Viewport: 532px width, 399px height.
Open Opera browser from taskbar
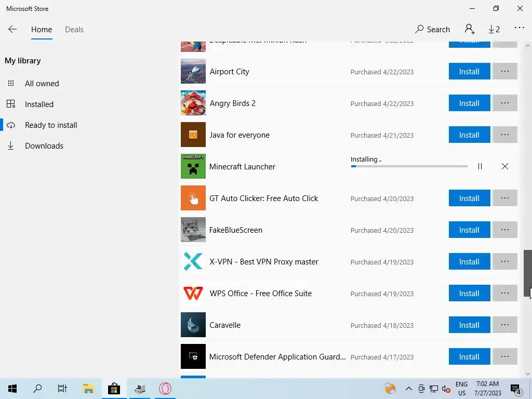[165, 389]
